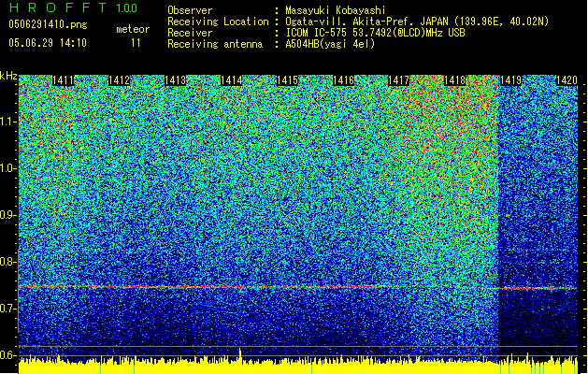Click the 0.8 kHz axis label
The height and width of the screenshot is (374, 588).
click(x=8, y=262)
